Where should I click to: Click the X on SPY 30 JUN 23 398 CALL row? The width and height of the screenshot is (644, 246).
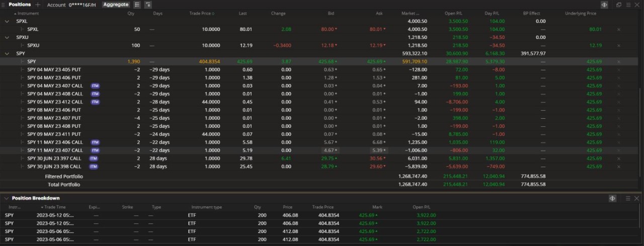pos(619,167)
